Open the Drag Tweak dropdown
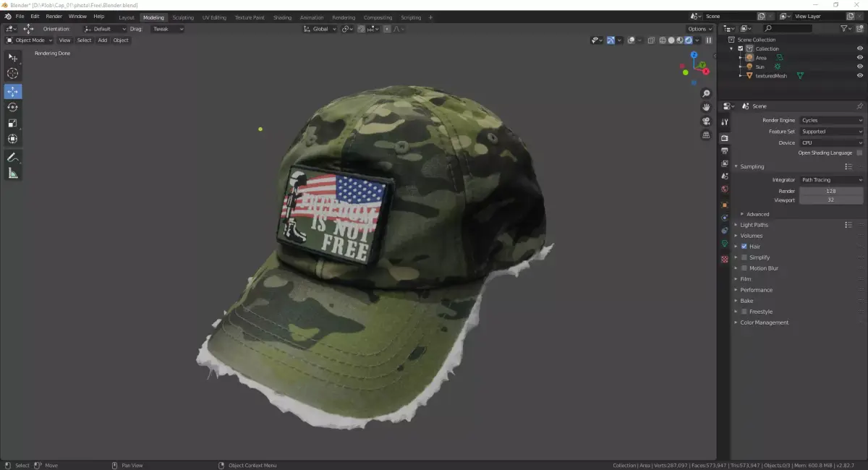The height and width of the screenshot is (470, 868). click(x=168, y=29)
